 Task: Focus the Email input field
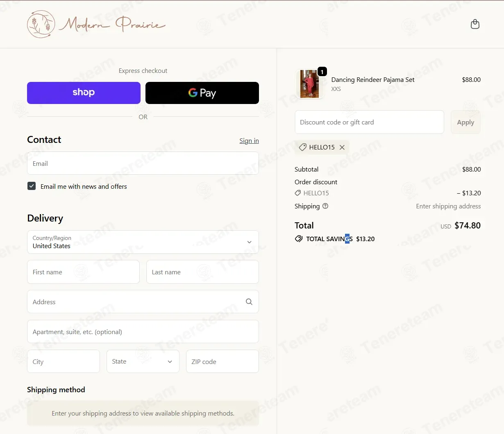click(x=143, y=163)
